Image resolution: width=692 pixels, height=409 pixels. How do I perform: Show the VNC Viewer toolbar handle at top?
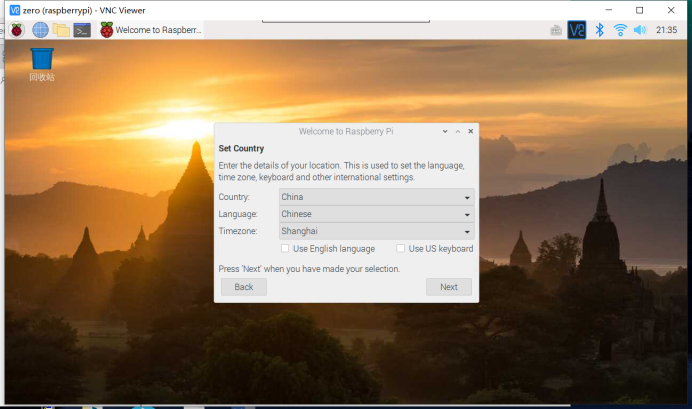coord(346,21)
